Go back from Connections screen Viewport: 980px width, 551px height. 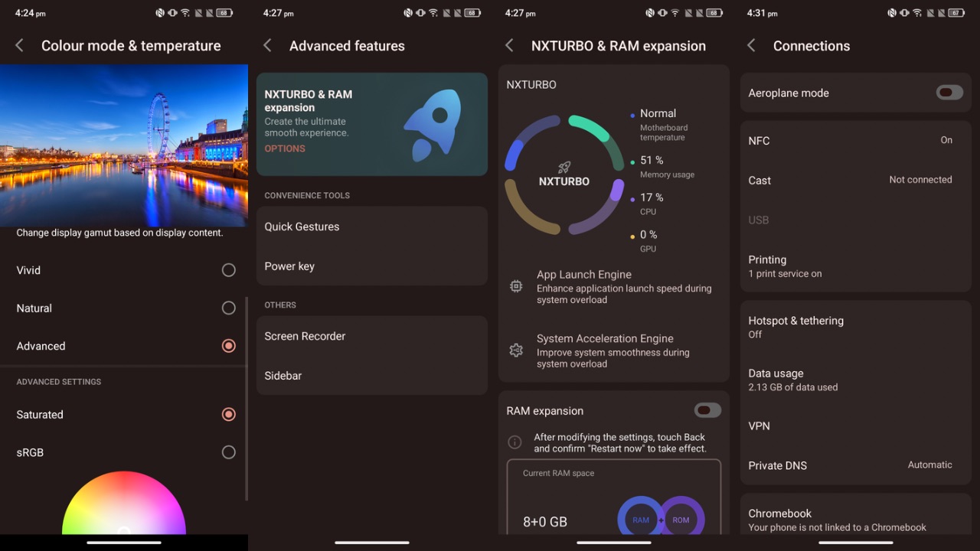coord(751,46)
